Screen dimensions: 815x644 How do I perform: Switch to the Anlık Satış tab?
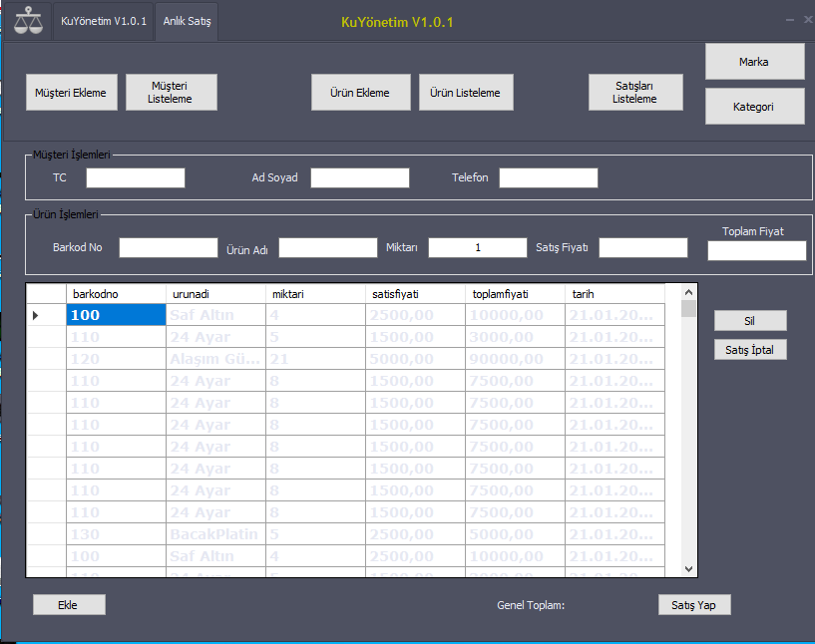(x=186, y=20)
